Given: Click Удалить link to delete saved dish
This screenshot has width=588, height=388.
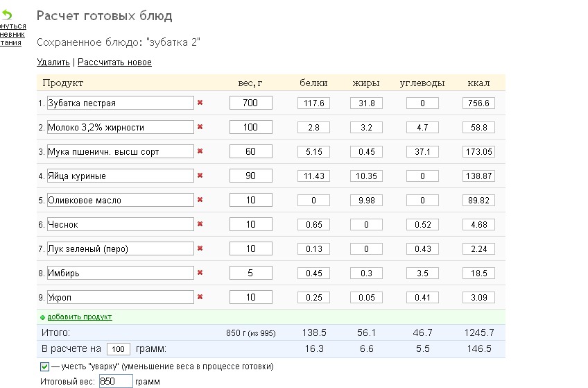Looking at the screenshot, I should 53,62.
